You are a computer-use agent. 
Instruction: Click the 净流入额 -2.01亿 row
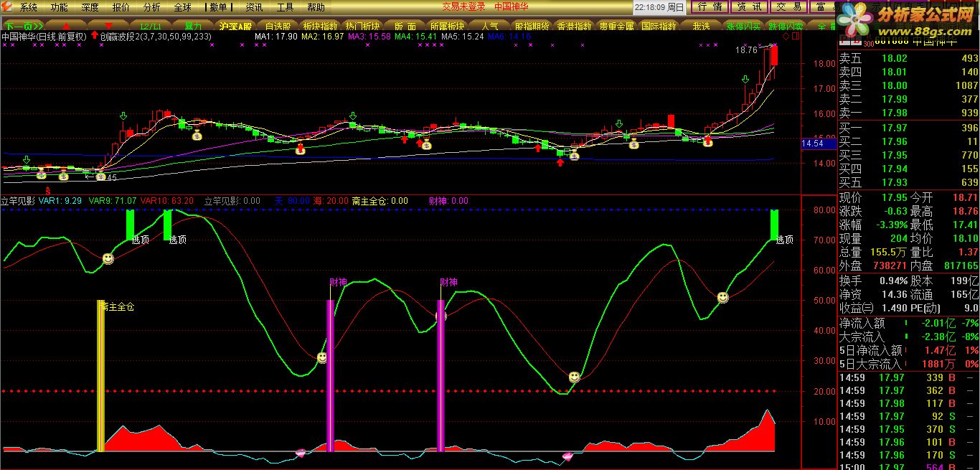click(x=908, y=324)
